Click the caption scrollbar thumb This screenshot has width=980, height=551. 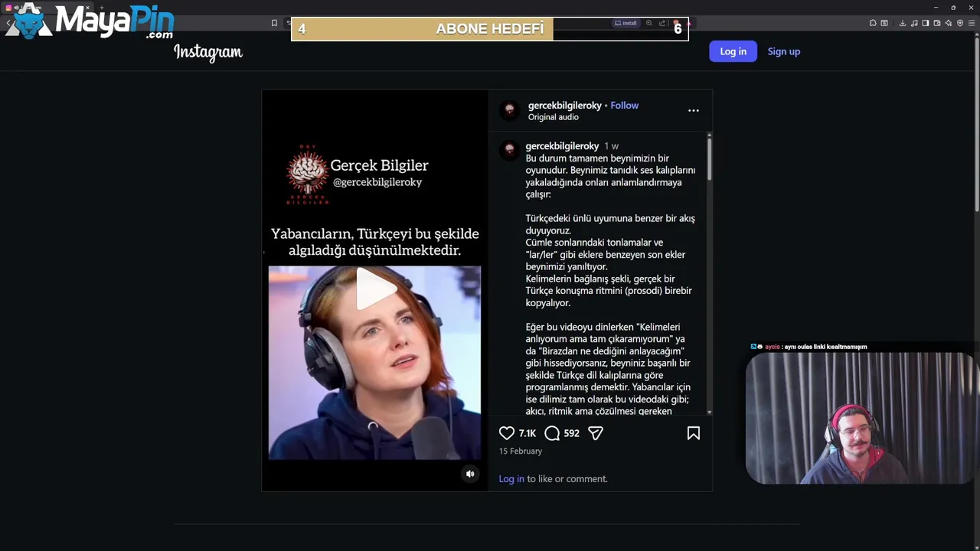pos(709,159)
